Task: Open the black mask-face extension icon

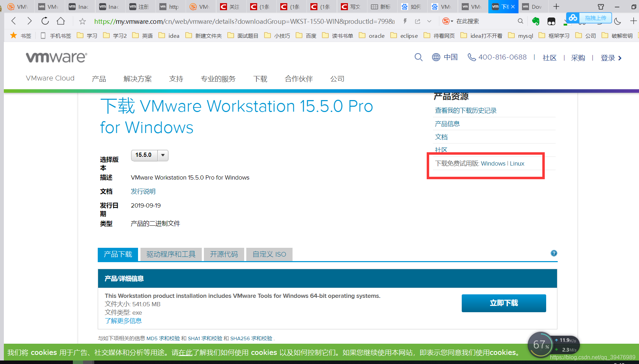Action: tap(551, 21)
